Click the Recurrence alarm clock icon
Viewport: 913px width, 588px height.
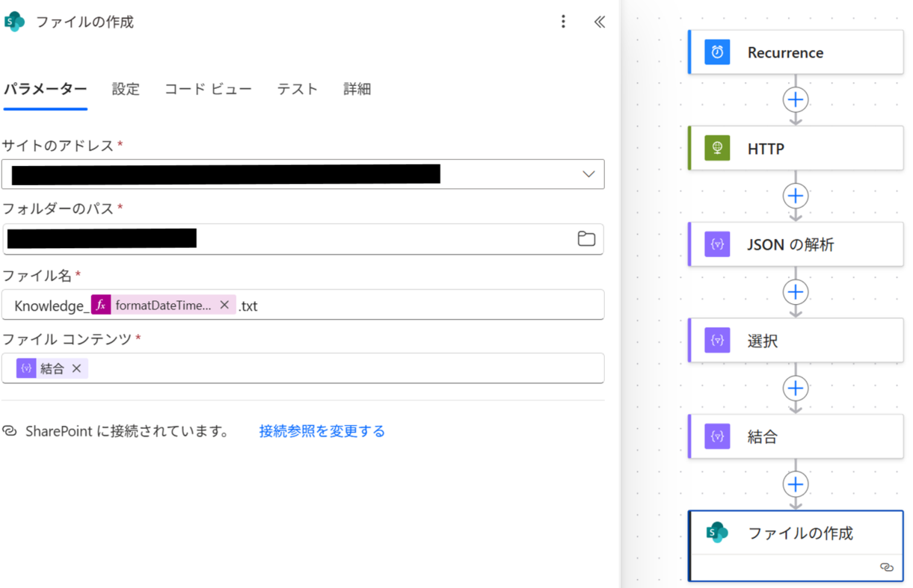tap(717, 52)
